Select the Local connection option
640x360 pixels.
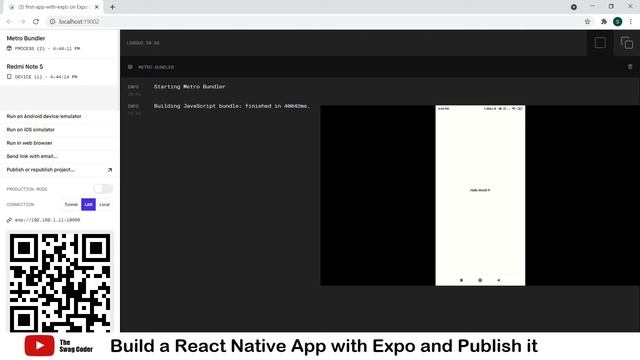[x=105, y=204]
